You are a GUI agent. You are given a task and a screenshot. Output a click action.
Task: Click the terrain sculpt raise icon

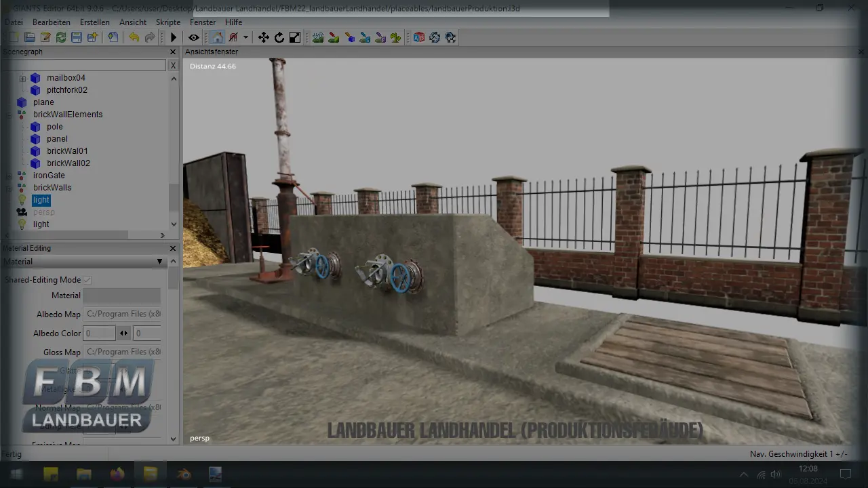tap(317, 37)
